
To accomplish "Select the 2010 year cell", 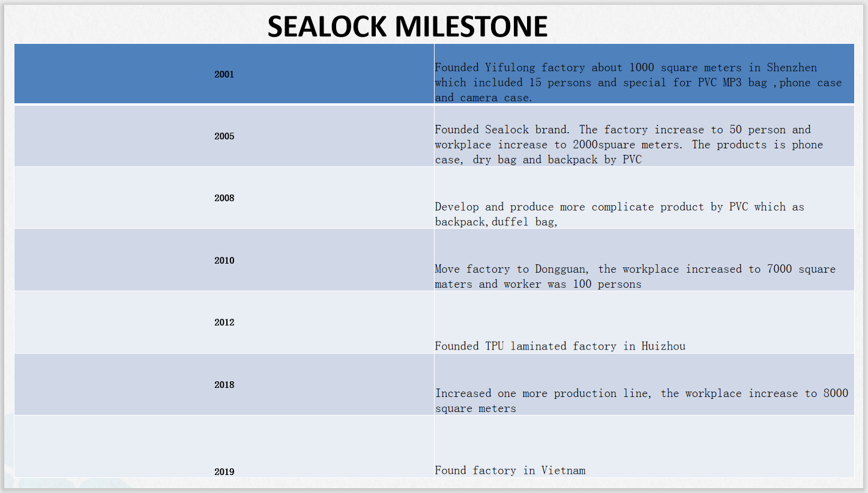I will [224, 260].
